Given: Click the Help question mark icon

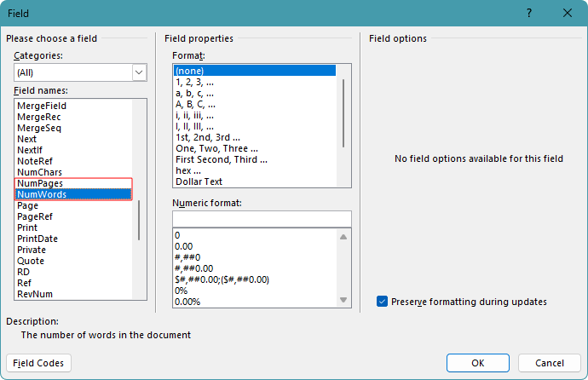Looking at the screenshot, I should tap(529, 13).
